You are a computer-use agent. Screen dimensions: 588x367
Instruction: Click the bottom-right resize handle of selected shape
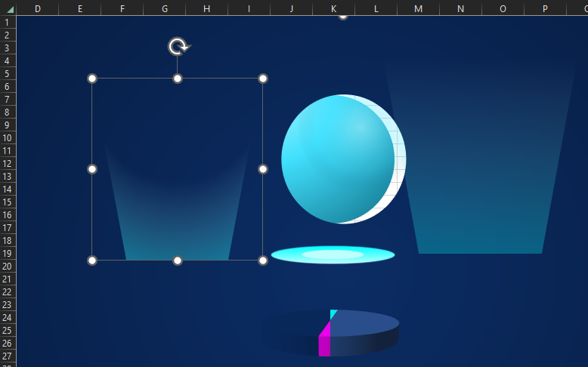point(263,261)
